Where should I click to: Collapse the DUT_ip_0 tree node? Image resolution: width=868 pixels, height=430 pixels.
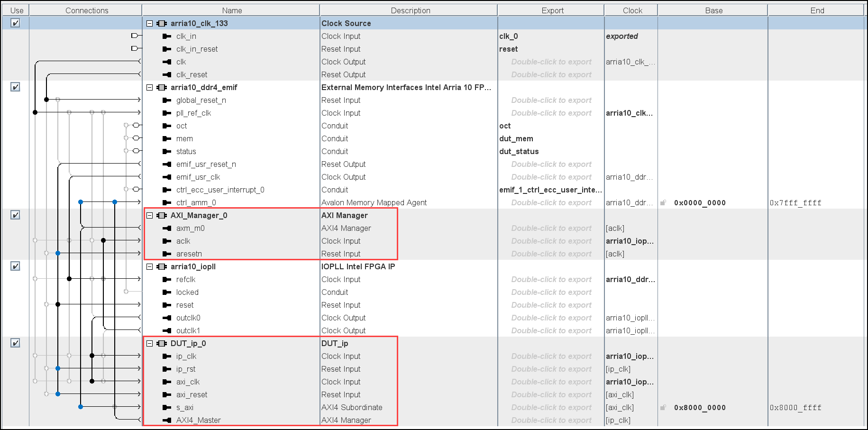[150, 343]
